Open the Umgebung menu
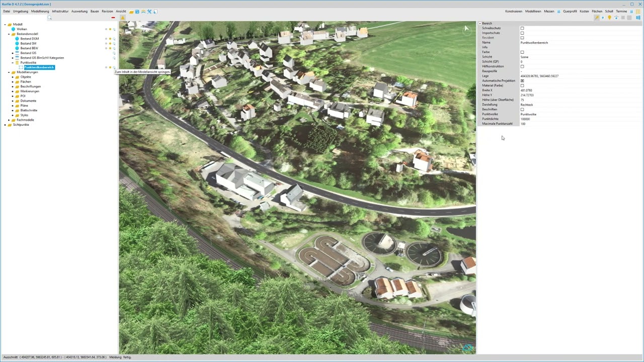 (21, 11)
